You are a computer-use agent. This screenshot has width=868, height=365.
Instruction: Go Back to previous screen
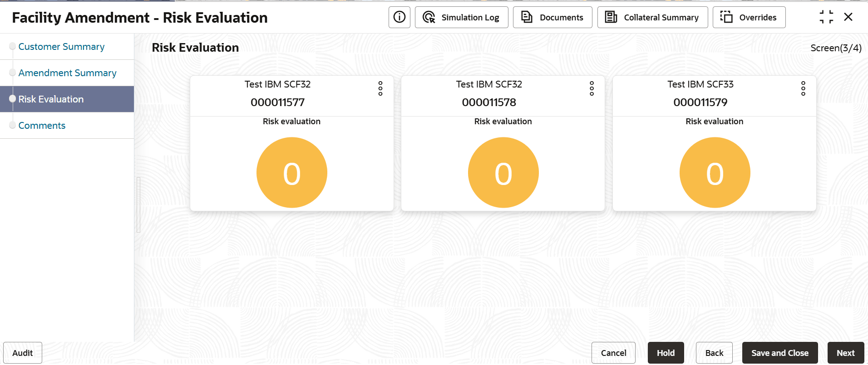click(x=714, y=353)
